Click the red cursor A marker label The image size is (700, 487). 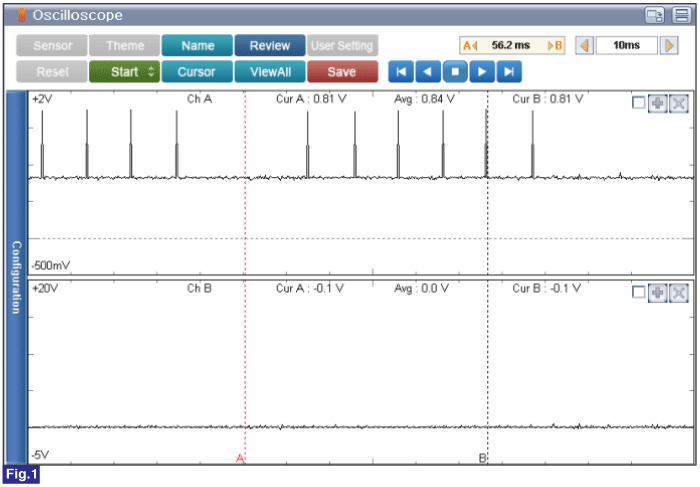click(x=240, y=458)
